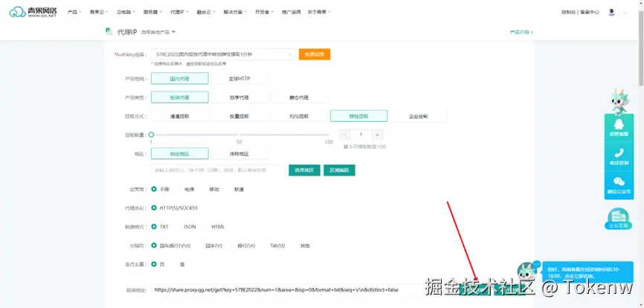Expand the 选择其他产品 dropdown
This screenshot has height=308, width=644.
[x=158, y=32]
